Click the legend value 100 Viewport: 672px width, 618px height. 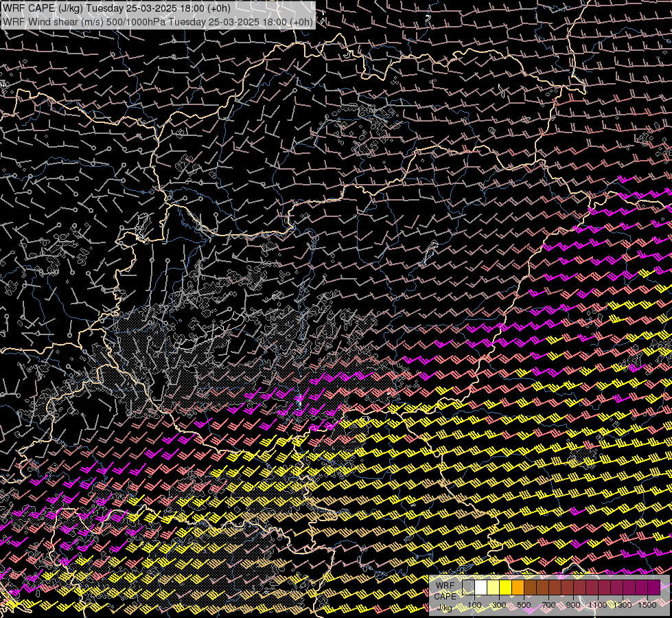click(x=474, y=605)
